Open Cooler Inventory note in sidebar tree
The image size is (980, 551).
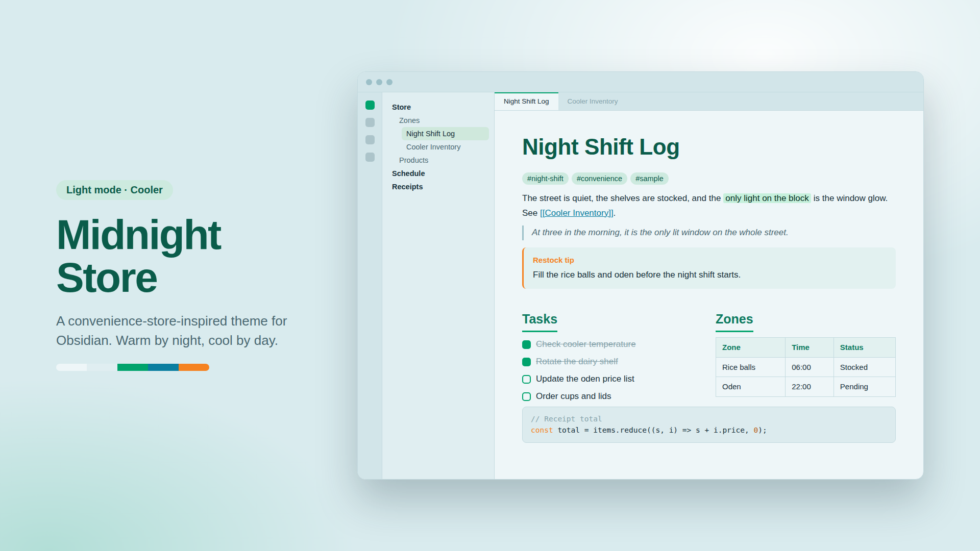tap(433, 147)
